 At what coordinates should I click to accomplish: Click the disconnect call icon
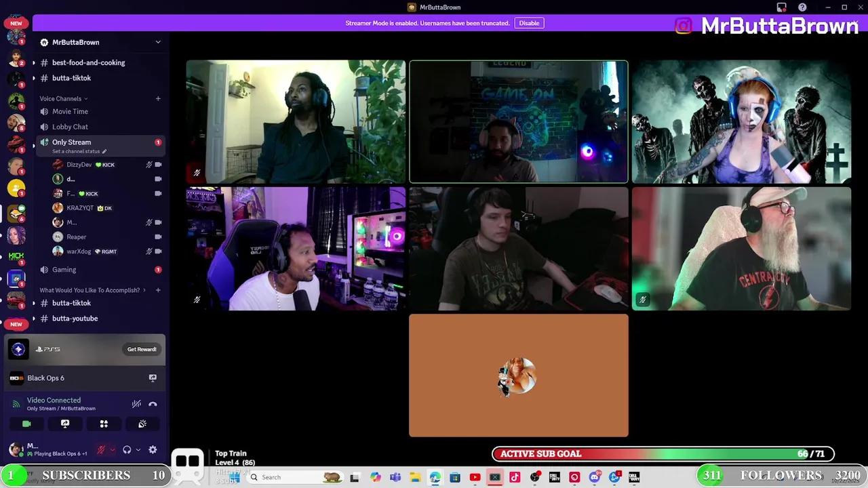(153, 404)
